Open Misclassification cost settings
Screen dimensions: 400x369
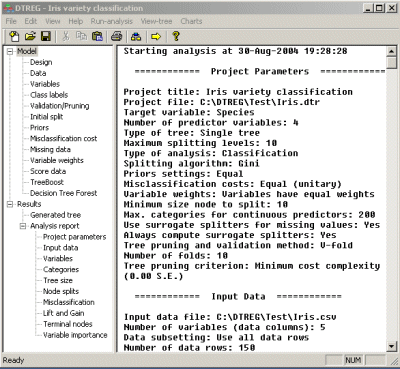(63, 139)
